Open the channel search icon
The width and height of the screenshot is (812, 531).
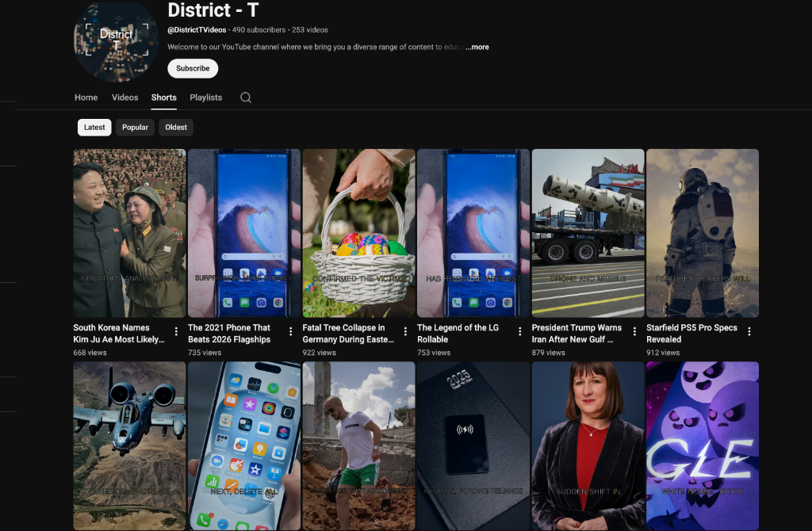[246, 97]
